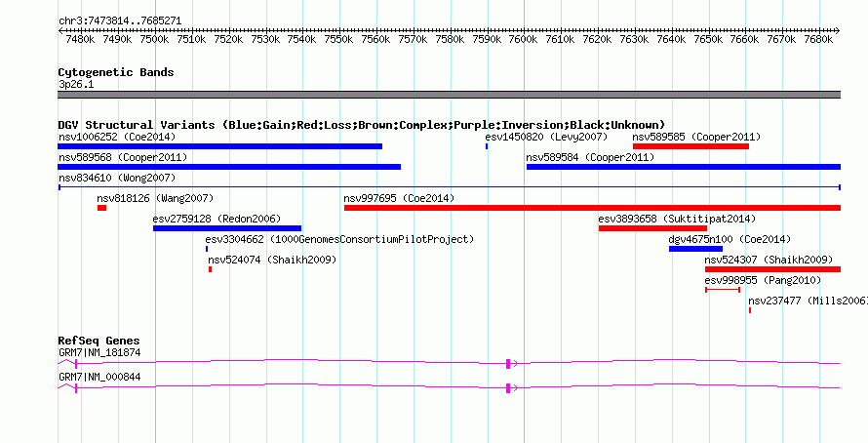The image size is (868, 443).
Task: Click the 7480k ruler tick label
Action: [80, 39]
